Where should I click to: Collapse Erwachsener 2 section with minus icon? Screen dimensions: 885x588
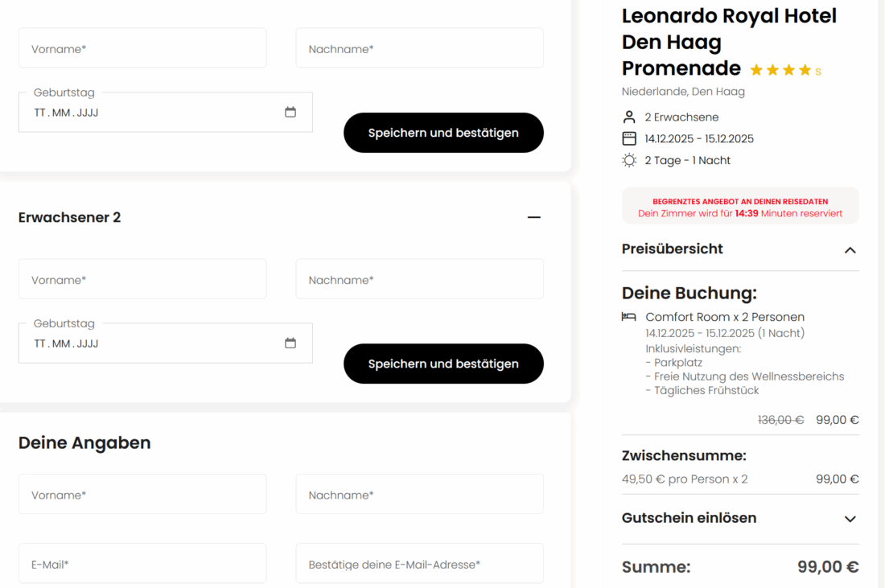point(534,217)
